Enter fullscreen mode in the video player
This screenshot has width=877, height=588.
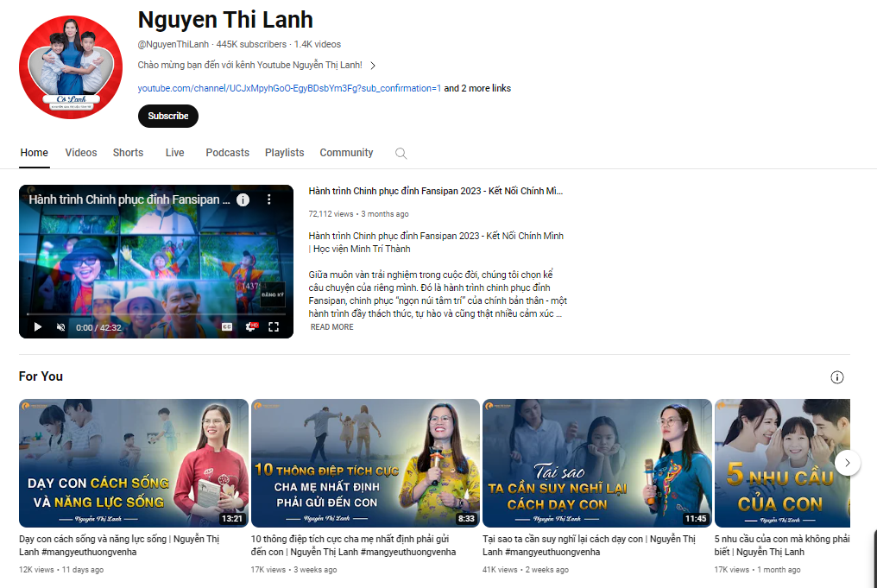tap(274, 327)
